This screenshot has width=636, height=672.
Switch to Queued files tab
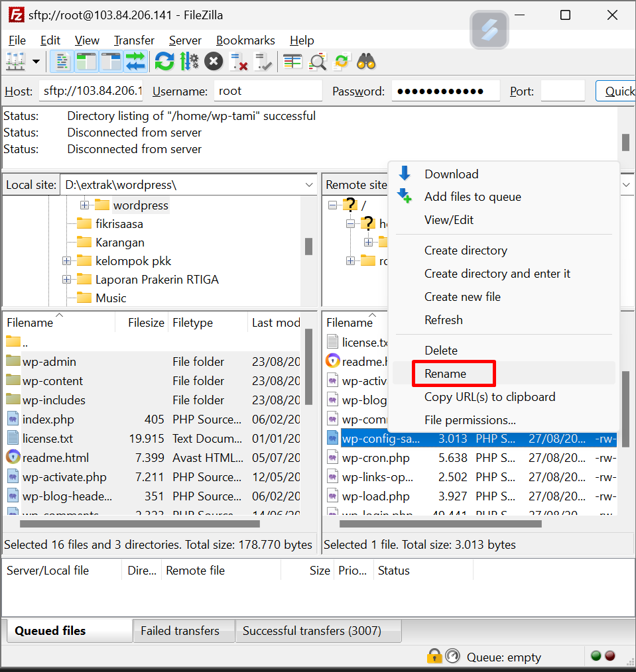pyautogui.click(x=69, y=631)
